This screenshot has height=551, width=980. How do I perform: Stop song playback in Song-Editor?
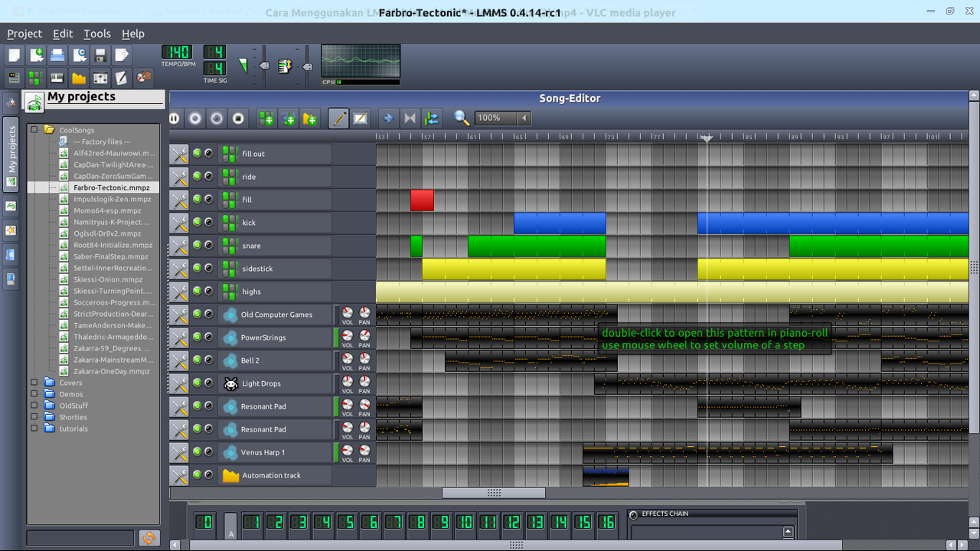[x=238, y=119]
